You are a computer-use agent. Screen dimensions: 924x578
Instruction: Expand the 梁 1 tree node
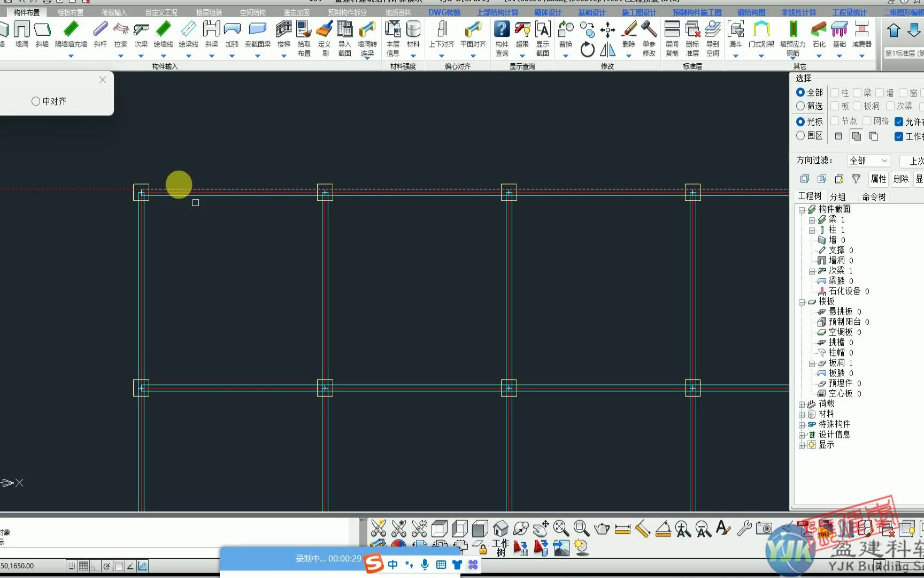[x=812, y=220]
